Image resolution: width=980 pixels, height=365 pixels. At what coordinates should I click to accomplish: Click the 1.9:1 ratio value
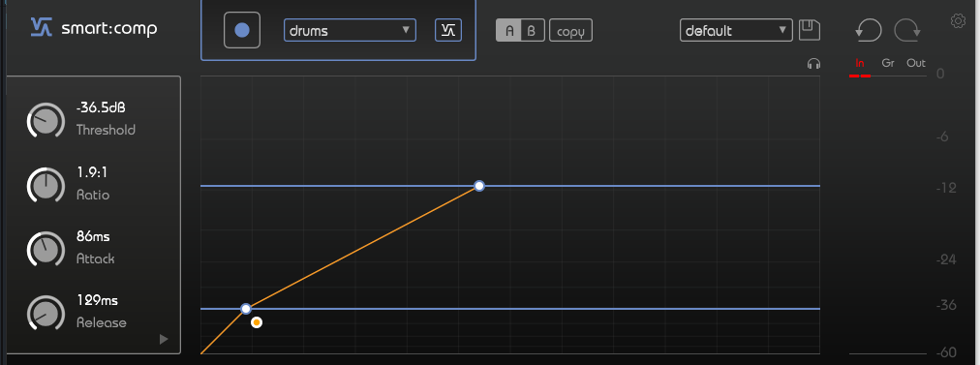pyautogui.click(x=92, y=172)
